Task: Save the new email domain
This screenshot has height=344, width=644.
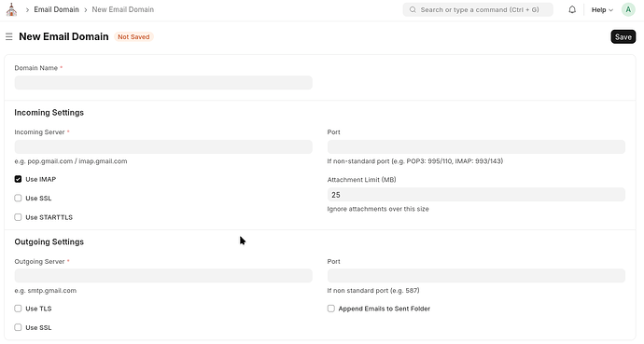Action: tap(623, 37)
